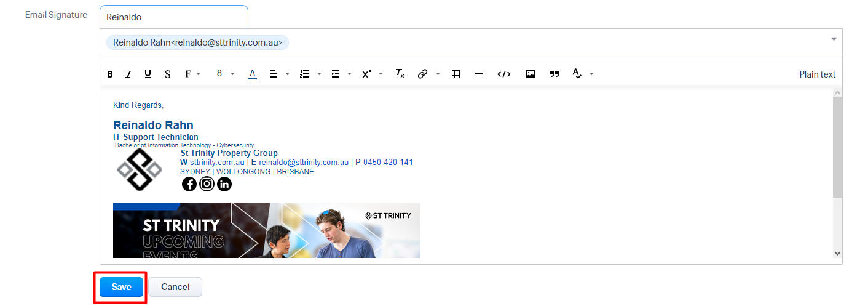Toggle italic formatting
868x306 pixels.
point(128,74)
